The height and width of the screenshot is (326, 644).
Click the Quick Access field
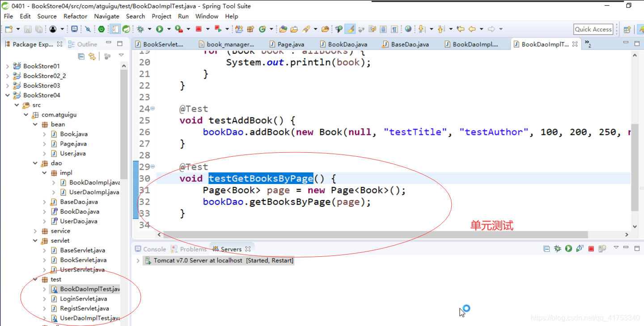tap(593, 29)
